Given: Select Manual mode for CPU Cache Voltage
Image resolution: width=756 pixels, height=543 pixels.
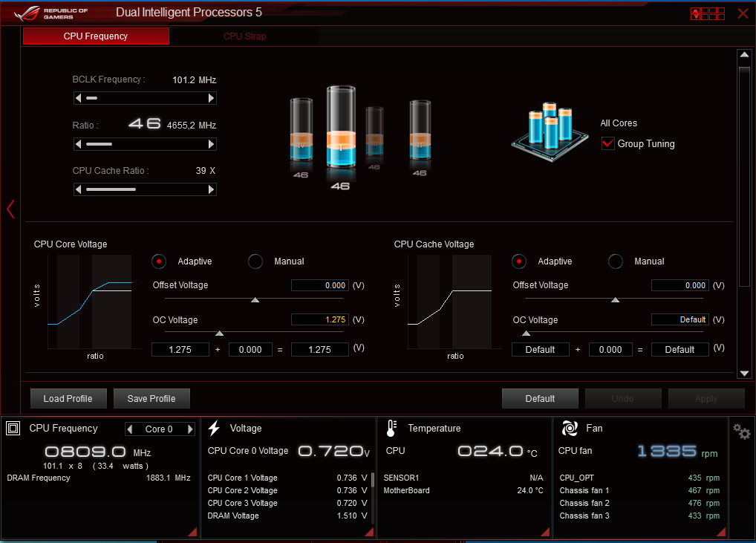Looking at the screenshot, I should pyautogui.click(x=615, y=261).
